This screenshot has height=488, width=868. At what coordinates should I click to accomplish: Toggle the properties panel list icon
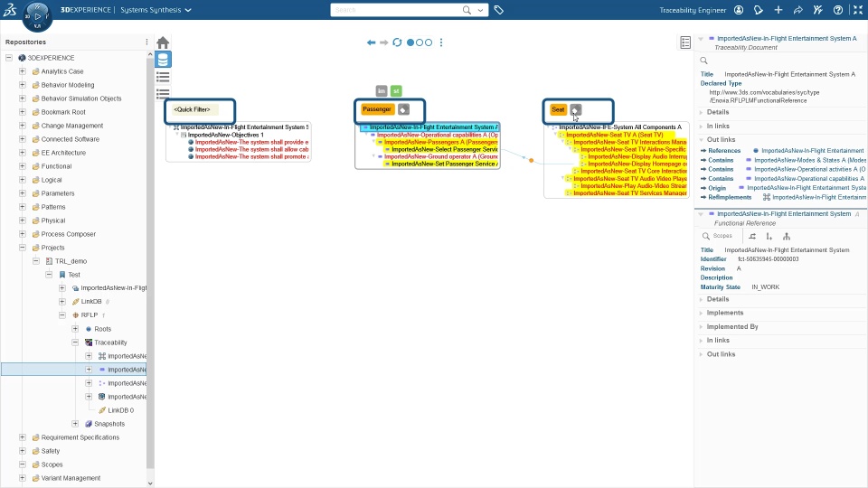coord(685,42)
